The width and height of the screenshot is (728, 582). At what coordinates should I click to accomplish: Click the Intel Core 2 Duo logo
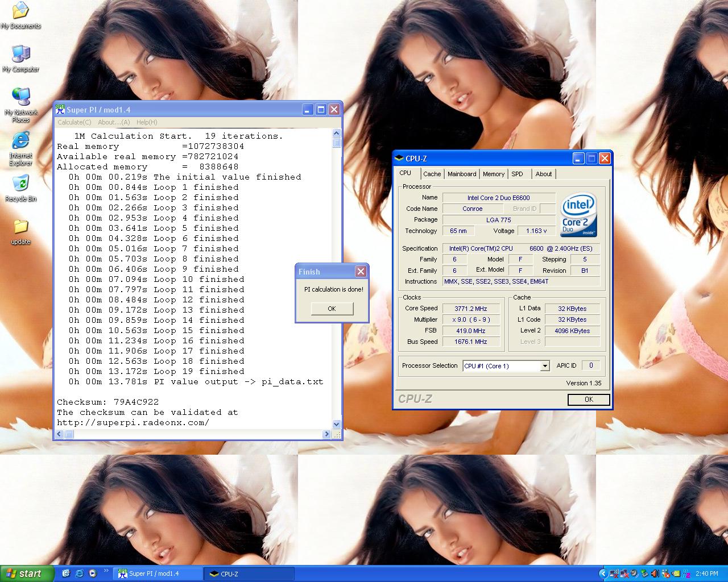pos(578,215)
